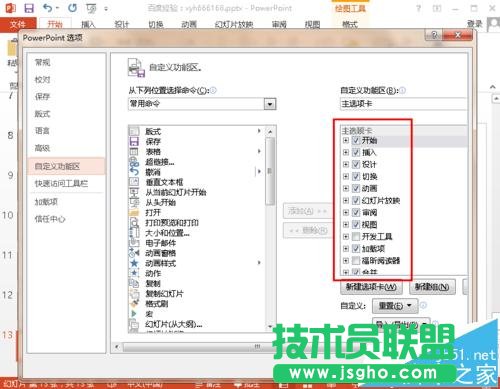Click submenu arrow of 版式 command row
Screen dimensions: 500x389
coord(259,131)
